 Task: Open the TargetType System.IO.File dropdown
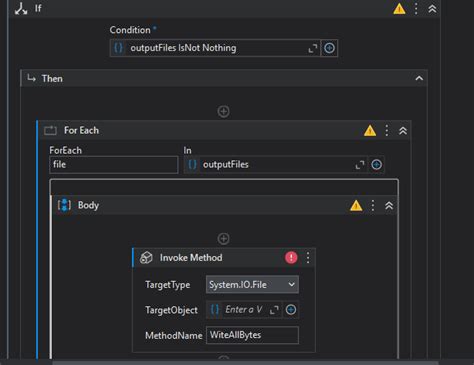(x=252, y=285)
